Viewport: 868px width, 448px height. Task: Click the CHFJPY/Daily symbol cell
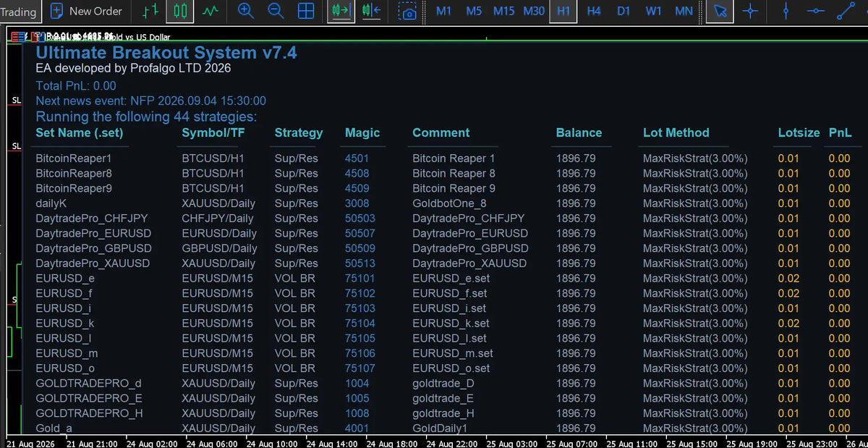point(218,218)
